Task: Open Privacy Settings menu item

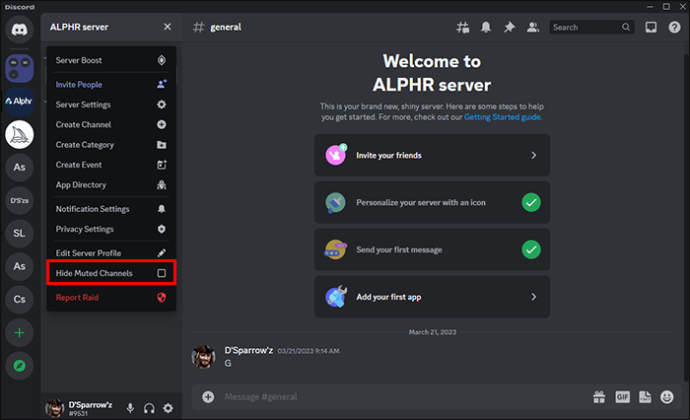Action: pos(111,229)
